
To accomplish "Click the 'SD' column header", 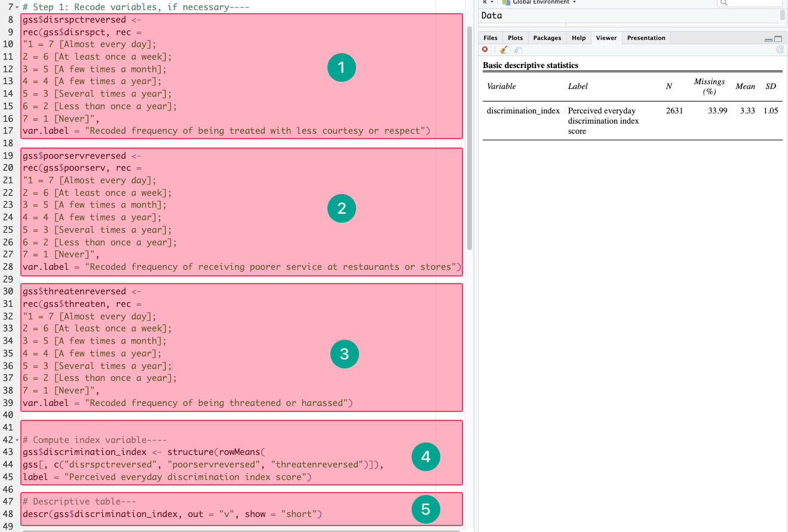I will [x=771, y=87].
